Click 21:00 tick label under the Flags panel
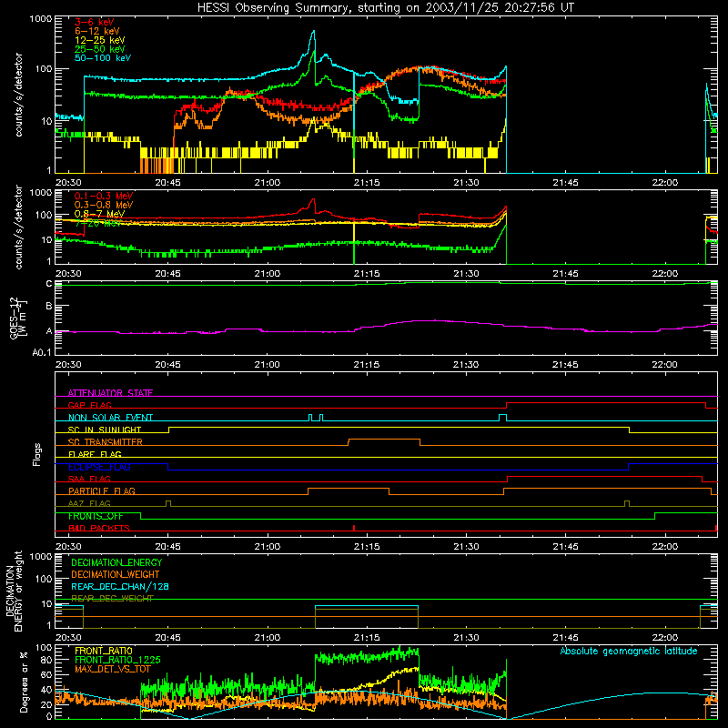This screenshot has height=728, width=728. tap(267, 547)
